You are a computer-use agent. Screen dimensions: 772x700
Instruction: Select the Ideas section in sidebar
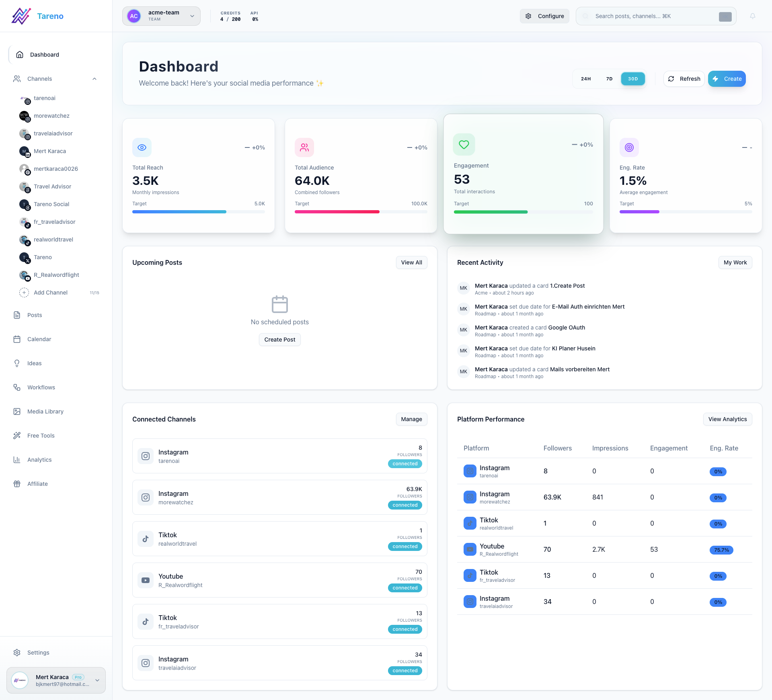(x=34, y=363)
